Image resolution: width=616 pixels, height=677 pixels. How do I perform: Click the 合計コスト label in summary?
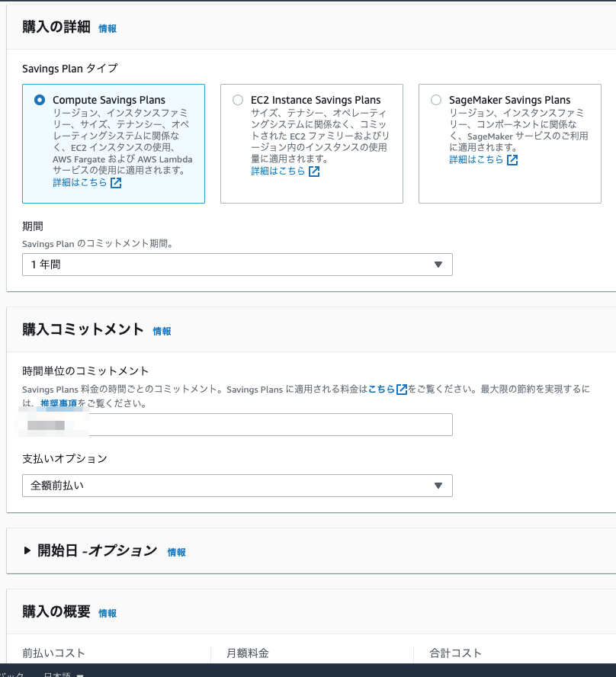(455, 653)
